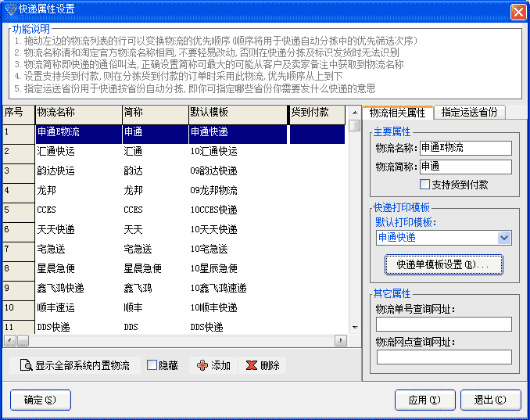Click the 物流网点查询网址 input field
Image resolution: width=530 pixels, height=420 pixels.
click(443, 357)
